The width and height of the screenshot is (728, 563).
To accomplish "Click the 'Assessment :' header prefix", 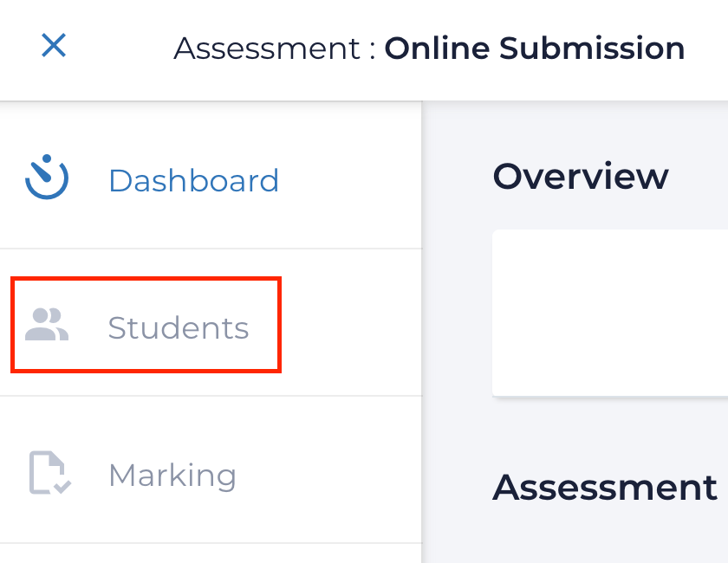I will (x=275, y=49).
